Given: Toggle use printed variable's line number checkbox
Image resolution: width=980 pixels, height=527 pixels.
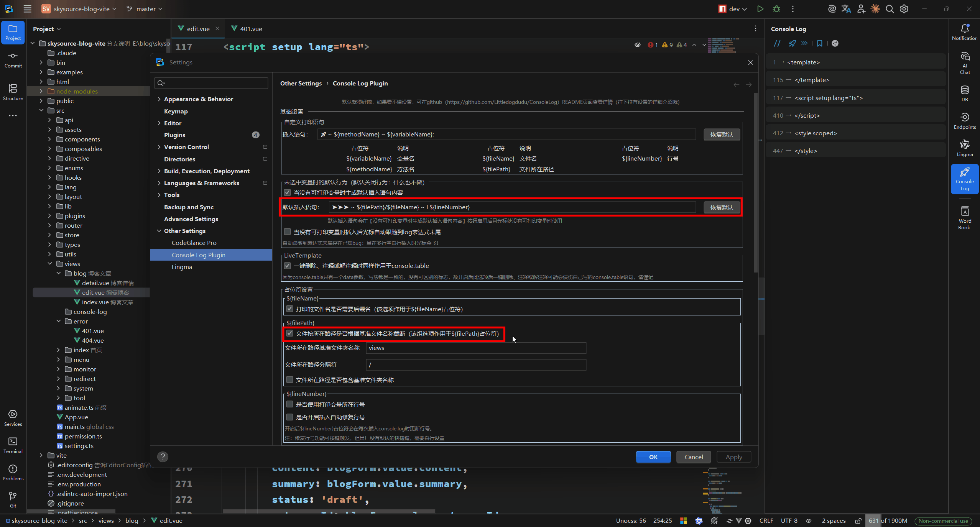Looking at the screenshot, I should point(289,404).
